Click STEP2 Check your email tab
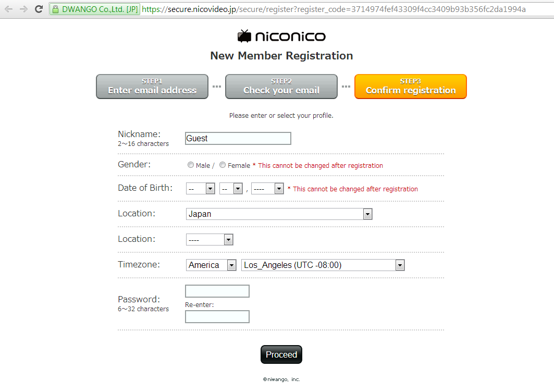 coord(281,87)
